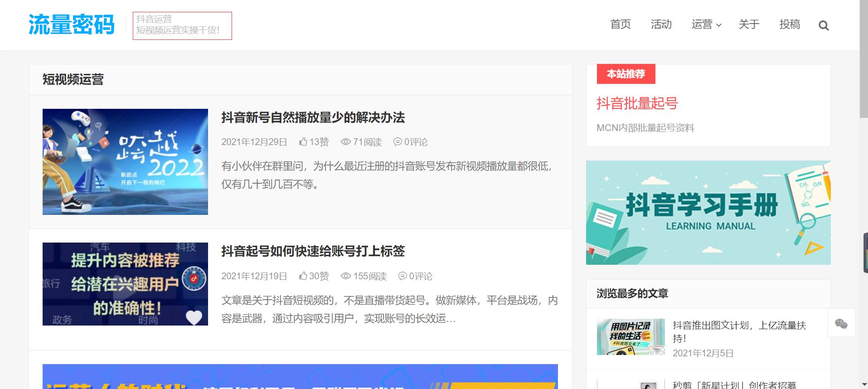Open 秒剪「新星计划」创作者招募 article
The width and height of the screenshot is (868, 389).
tap(734, 385)
